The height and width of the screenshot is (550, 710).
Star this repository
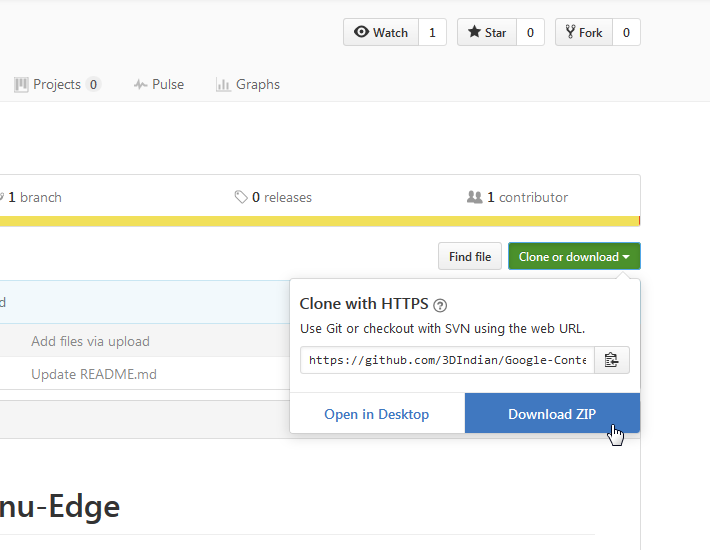tap(487, 33)
